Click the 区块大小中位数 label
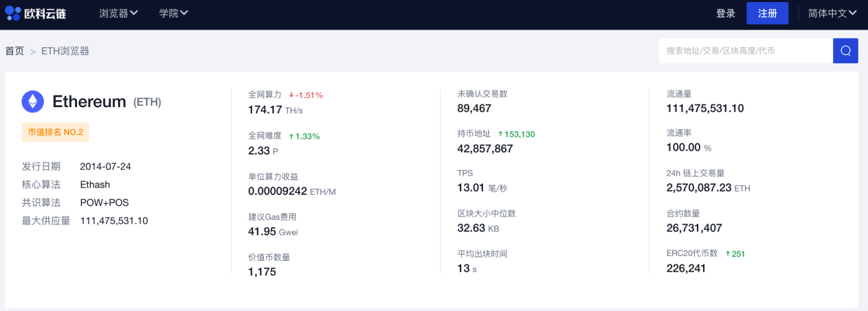 click(487, 214)
